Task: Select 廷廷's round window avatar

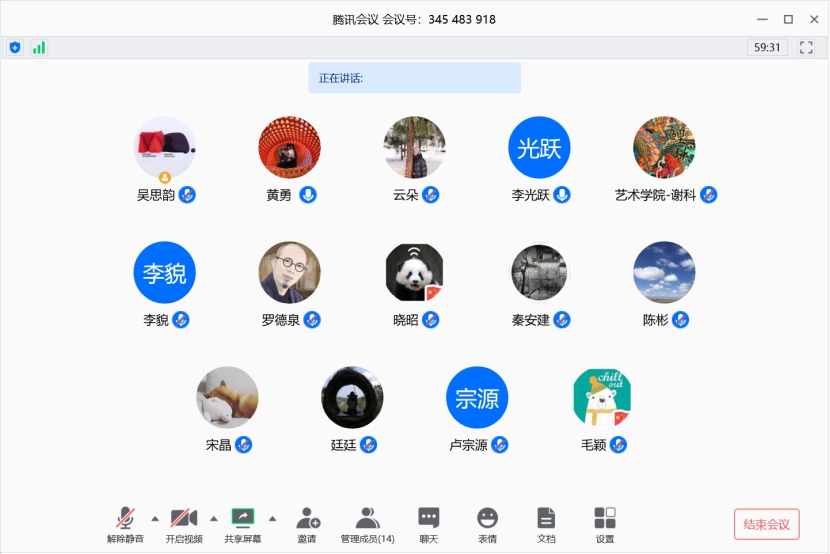Action: (x=352, y=397)
